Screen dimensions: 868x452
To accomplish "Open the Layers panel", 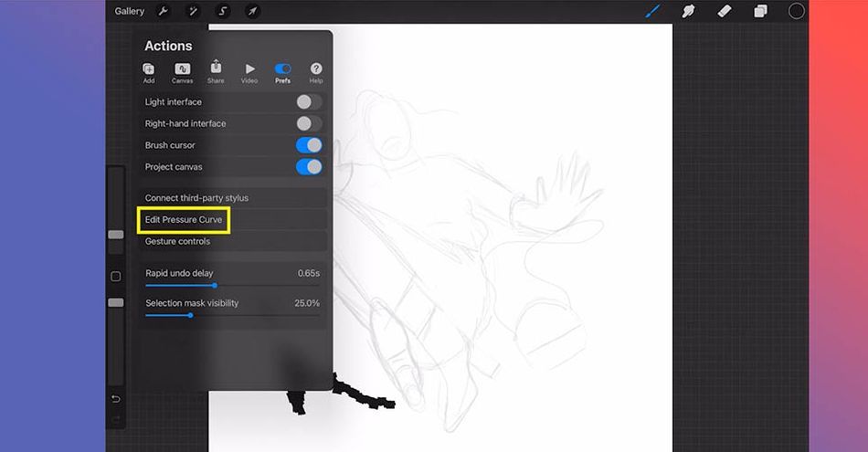I will coord(760,11).
